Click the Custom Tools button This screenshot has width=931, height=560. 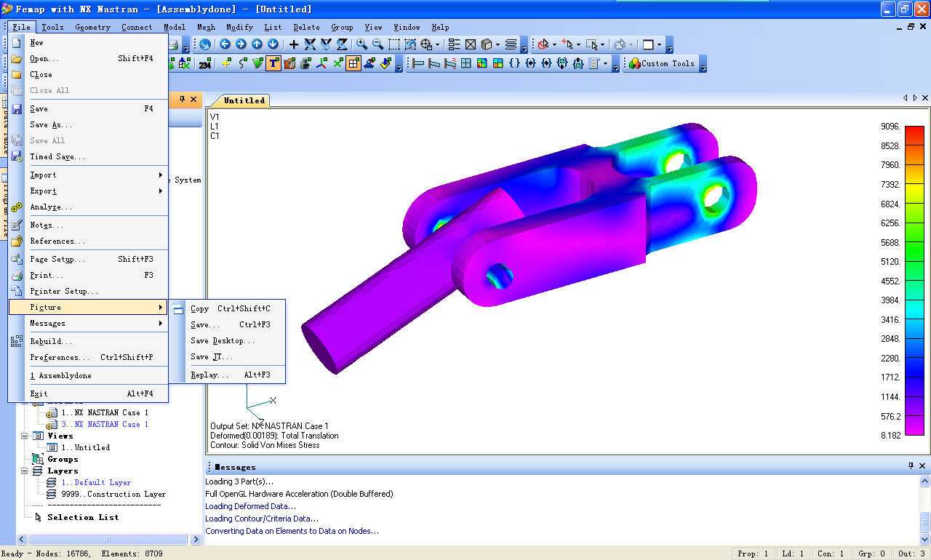(x=662, y=63)
